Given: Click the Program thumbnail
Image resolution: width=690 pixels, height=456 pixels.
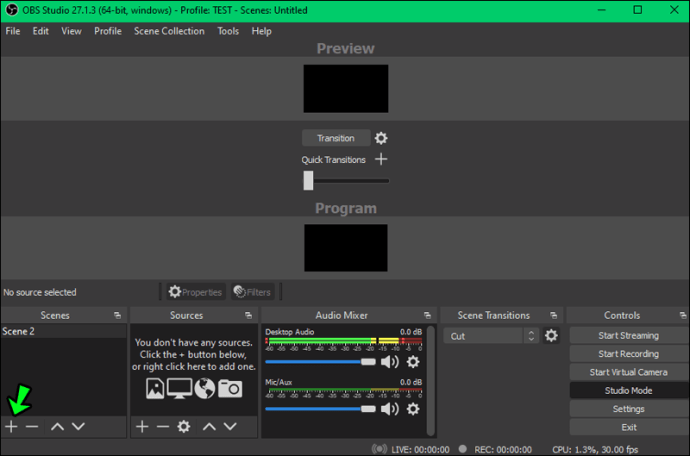Looking at the screenshot, I should point(346,248).
